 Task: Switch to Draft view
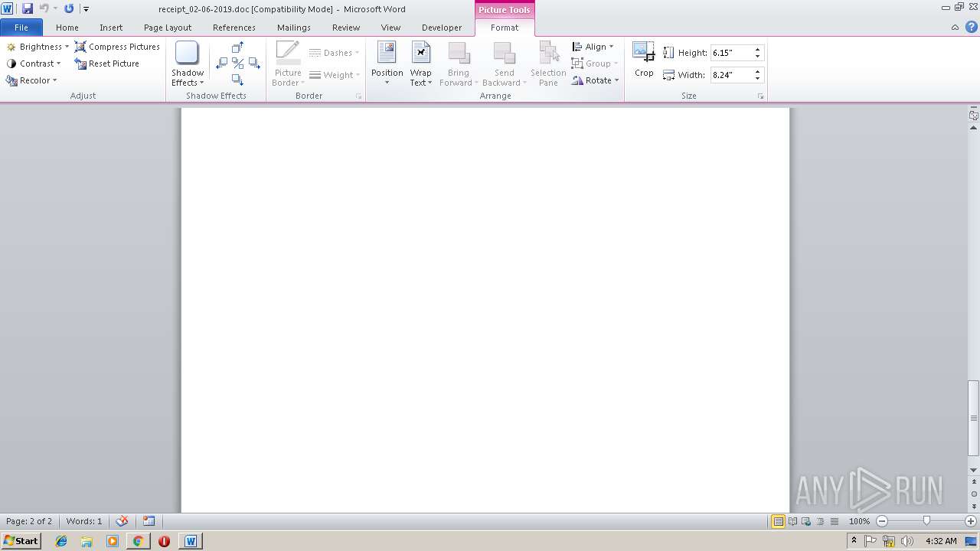834,521
